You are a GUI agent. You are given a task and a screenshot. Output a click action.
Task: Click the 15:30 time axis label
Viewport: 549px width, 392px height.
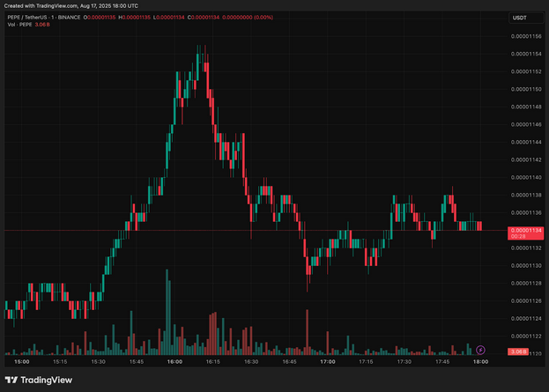(x=98, y=361)
